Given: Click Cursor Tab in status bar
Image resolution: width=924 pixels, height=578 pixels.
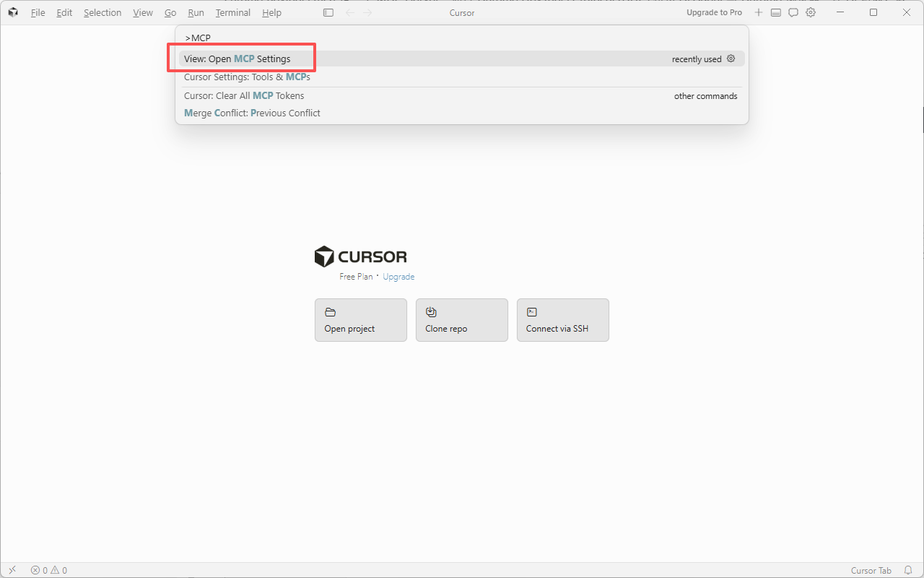Looking at the screenshot, I should (x=871, y=570).
